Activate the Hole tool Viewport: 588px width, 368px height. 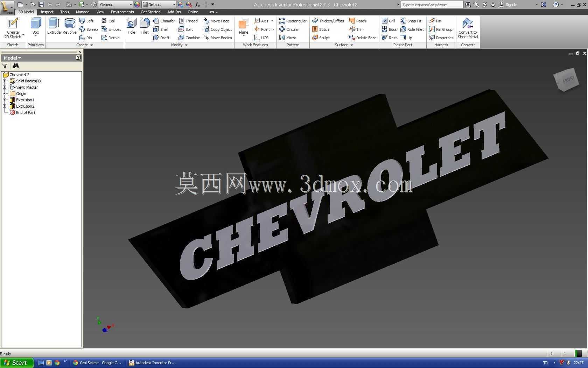tap(131, 26)
